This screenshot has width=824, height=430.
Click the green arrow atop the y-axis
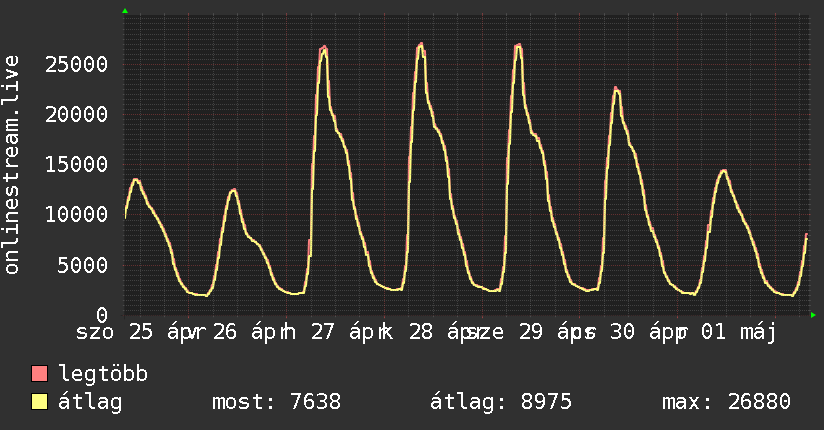point(125,11)
